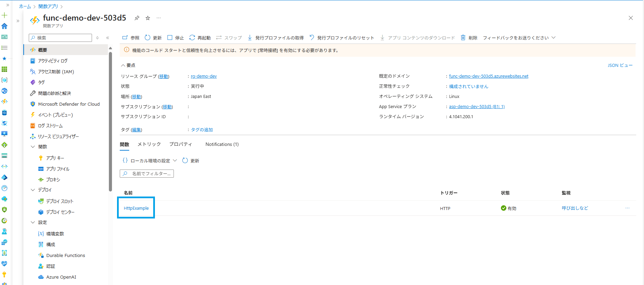644x285 pixels.
Task: Open フィードバックをお送りください dropdown
Action: click(519, 38)
